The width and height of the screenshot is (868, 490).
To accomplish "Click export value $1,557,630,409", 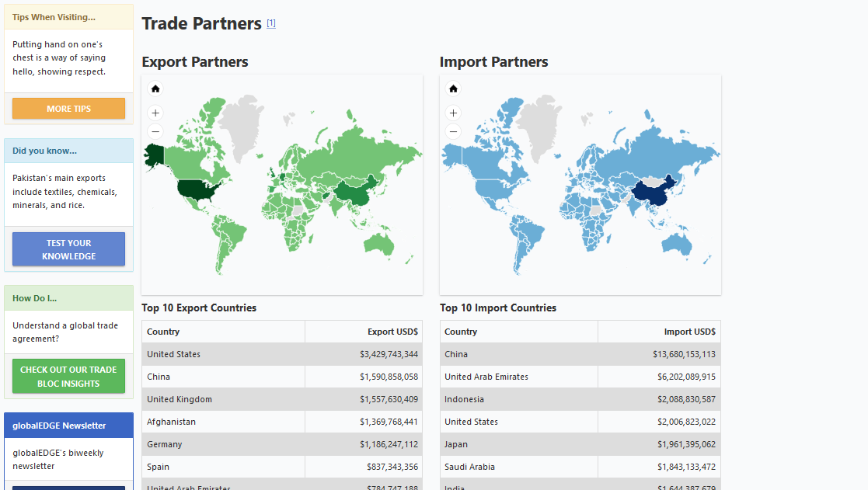I will pyautogui.click(x=389, y=399).
